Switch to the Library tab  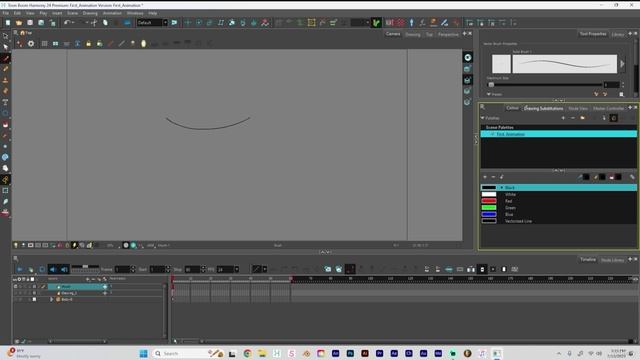(618, 35)
